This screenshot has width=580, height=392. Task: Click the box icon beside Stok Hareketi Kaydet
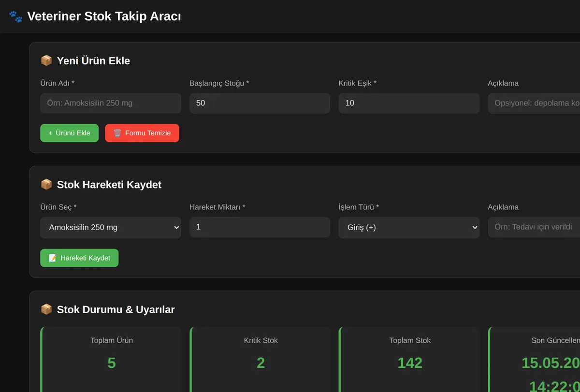point(46,184)
